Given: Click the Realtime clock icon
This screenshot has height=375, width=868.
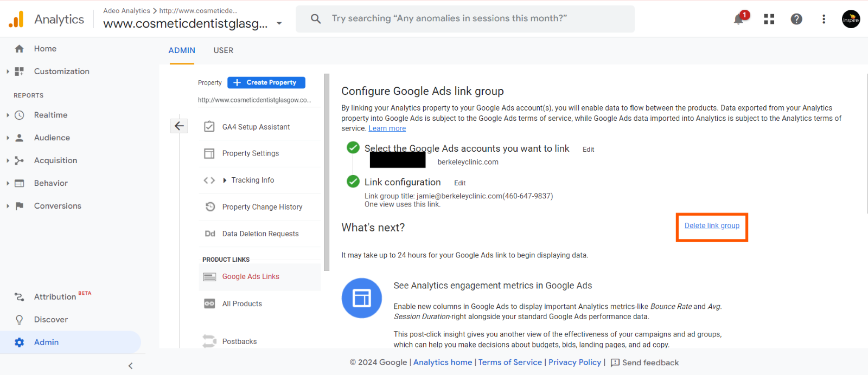Looking at the screenshot, I should [20, 115].
